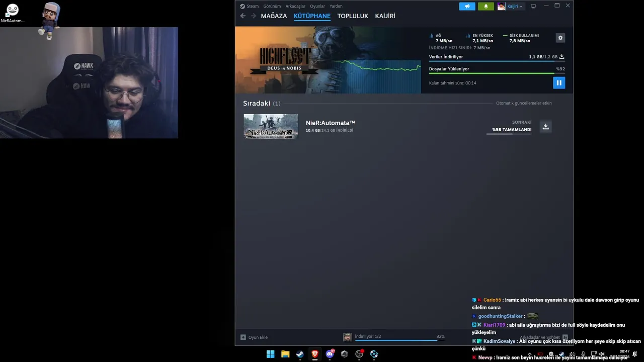644x362 pixels.
Task: Click 'İNDİRME HIZI SINIRI: 7 MB/sn' text
Action: point(459,48)
